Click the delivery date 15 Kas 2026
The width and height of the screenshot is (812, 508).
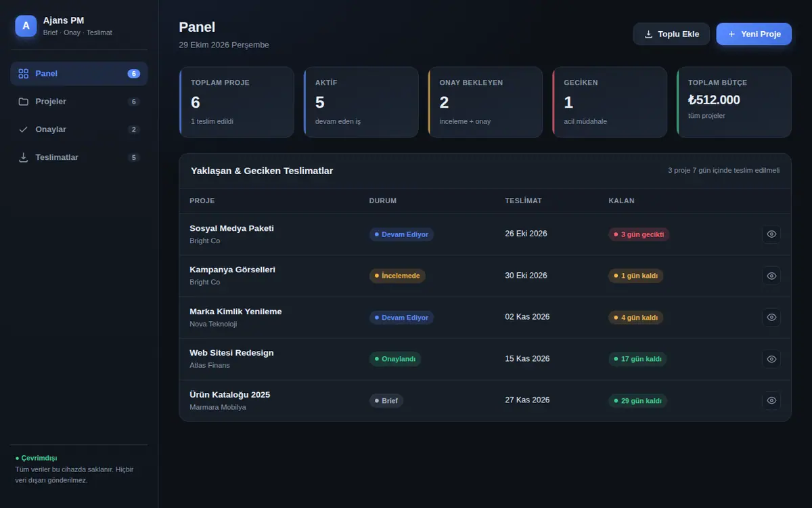(x=527, y=358)
